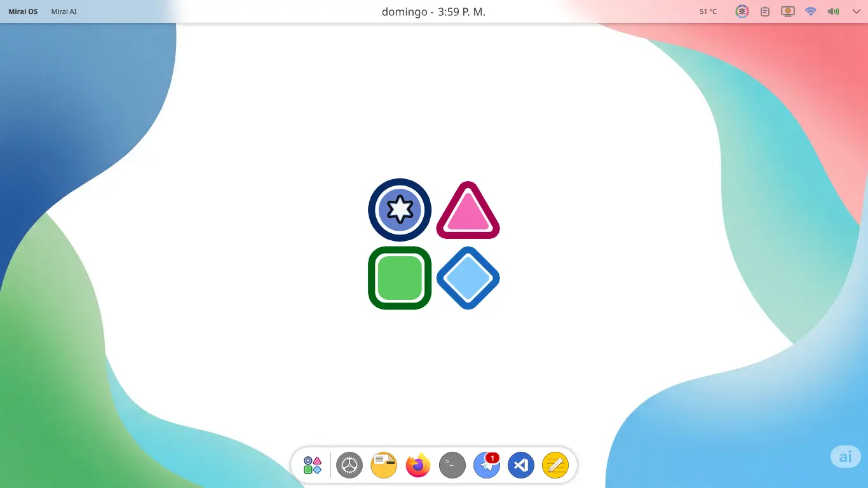Click the Mirai logo on the desktop
Image resolution: width=868 pixels, height=488 pixels.
pos(434,244)
